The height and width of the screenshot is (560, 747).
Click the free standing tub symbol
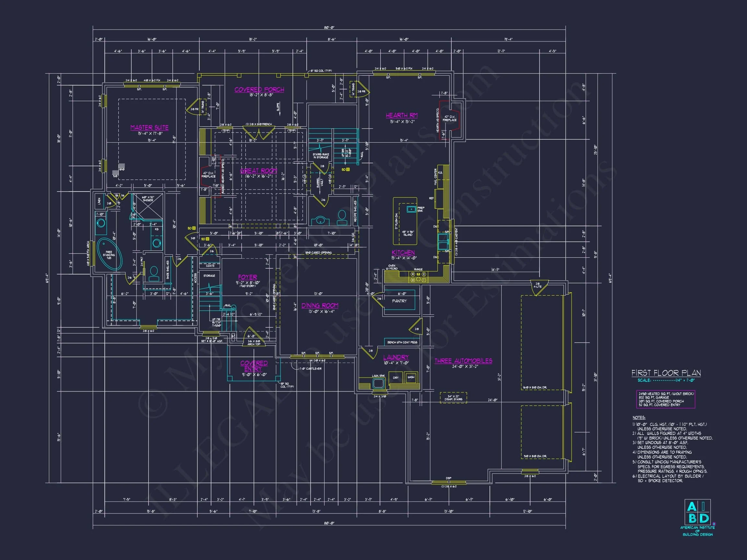click(109, 254)
